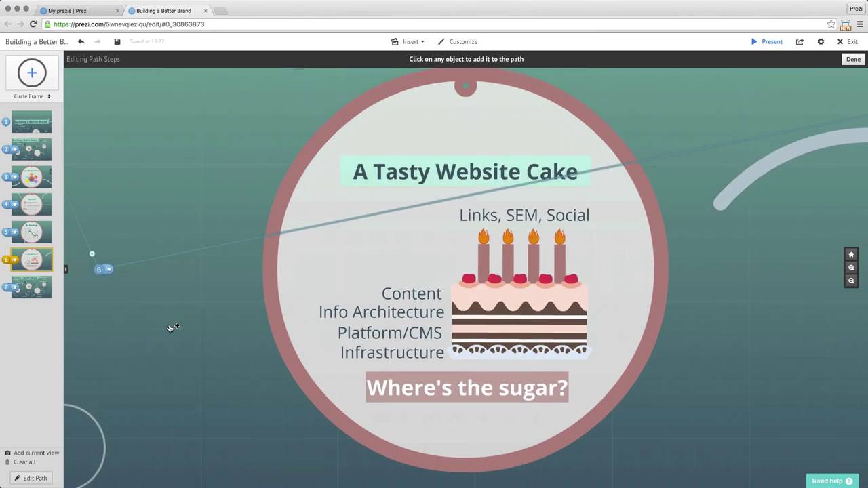Reload the page
The image size is (868, 488).
point(33,24)
